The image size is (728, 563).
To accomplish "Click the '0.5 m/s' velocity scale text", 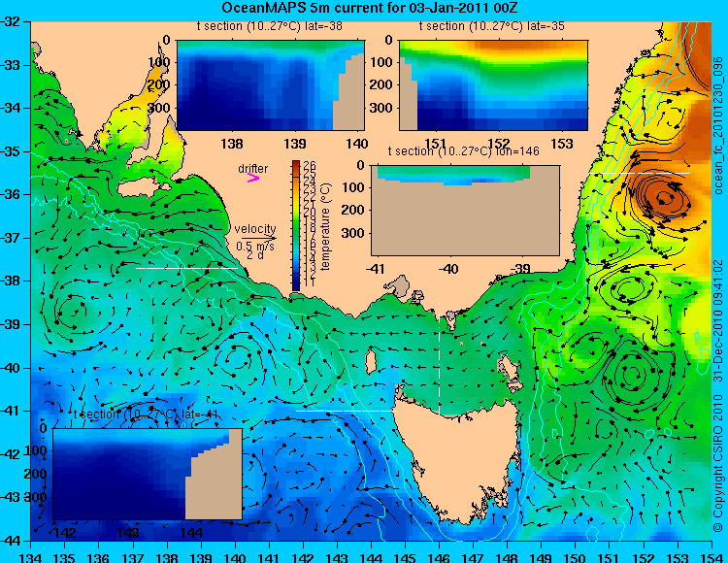I will coord(255,246).
